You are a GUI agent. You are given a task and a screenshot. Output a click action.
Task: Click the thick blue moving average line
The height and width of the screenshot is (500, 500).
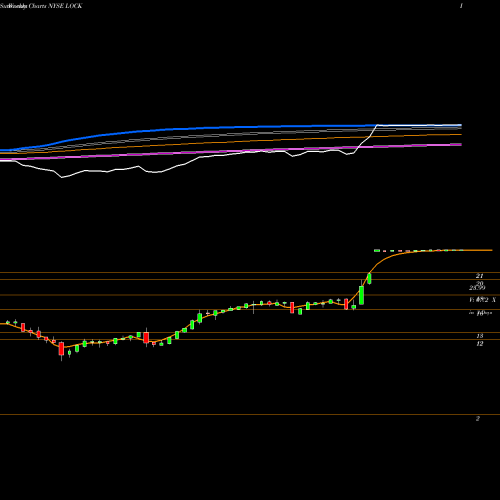tap(231, 128)
